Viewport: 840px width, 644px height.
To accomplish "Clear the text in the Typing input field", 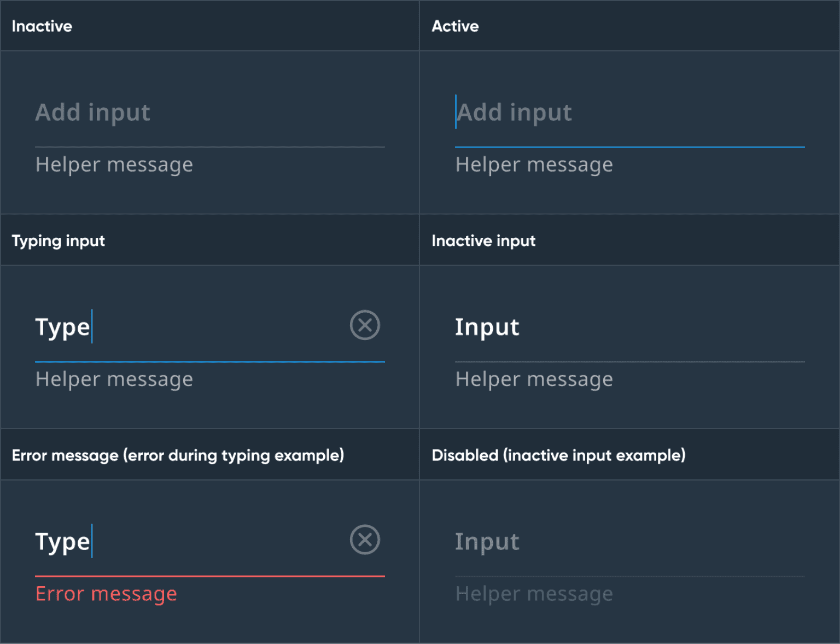I will [365, 326].
